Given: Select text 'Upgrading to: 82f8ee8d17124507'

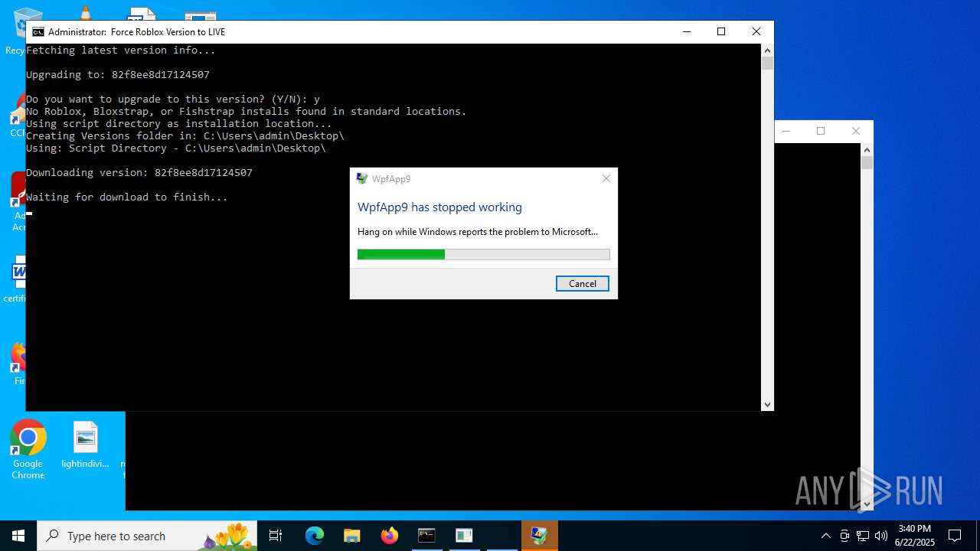Looking at the screenshot, I should (118, 75).
